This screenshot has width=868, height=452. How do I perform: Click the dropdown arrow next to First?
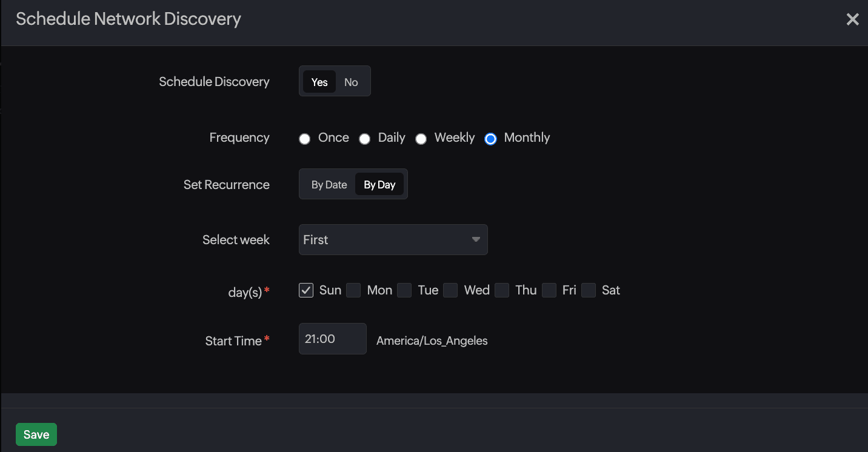tap(476, 239)
